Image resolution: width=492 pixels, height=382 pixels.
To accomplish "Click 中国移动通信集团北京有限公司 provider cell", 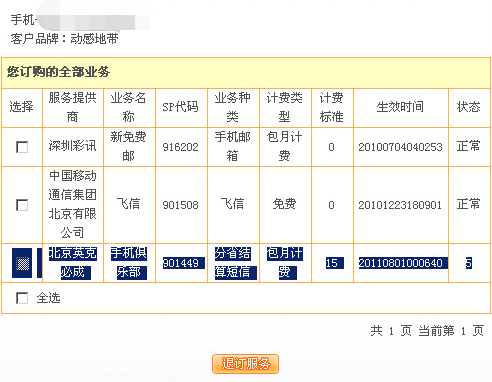I will click(73, 205).
